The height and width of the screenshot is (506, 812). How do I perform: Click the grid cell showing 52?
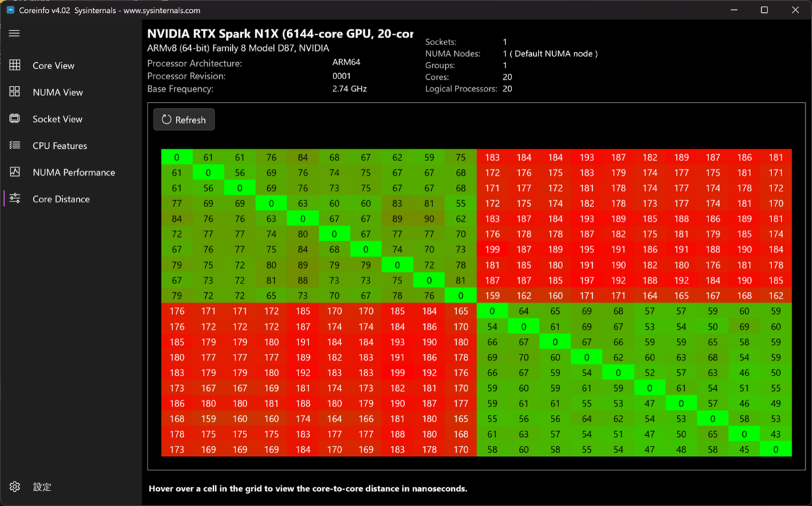coord(650,373)
